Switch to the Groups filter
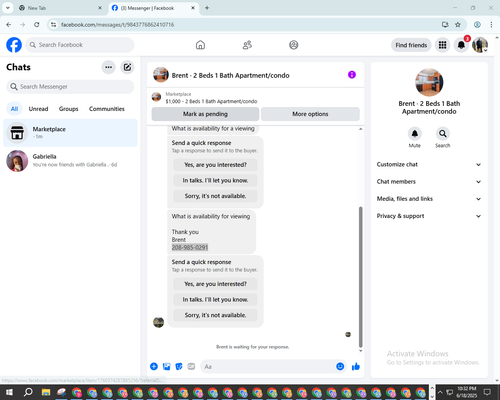The height and width of the screenshot is (400, 500). point(69,109)
